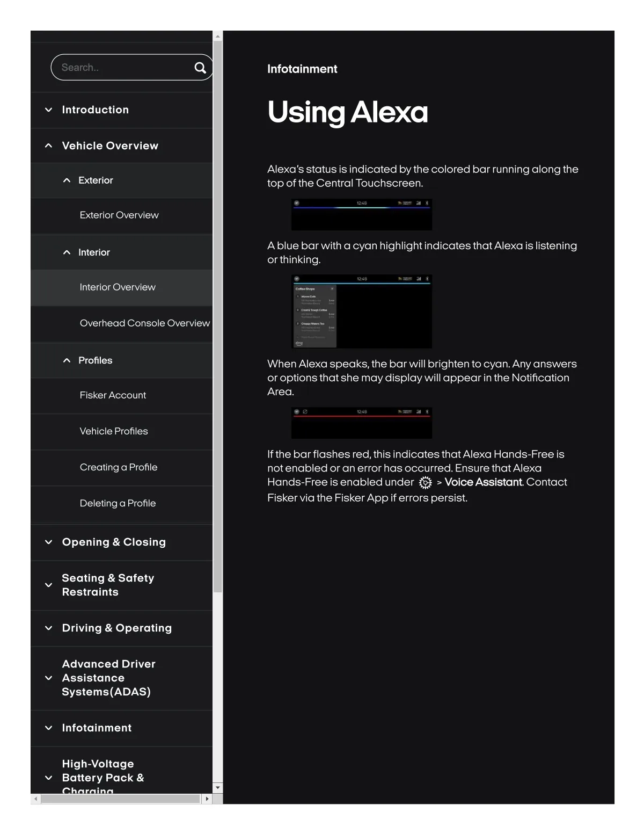Open the Exterior Overview page
The height and width of the screenshot is (834, 644).
pyautogui.click(x=122, y=215)
